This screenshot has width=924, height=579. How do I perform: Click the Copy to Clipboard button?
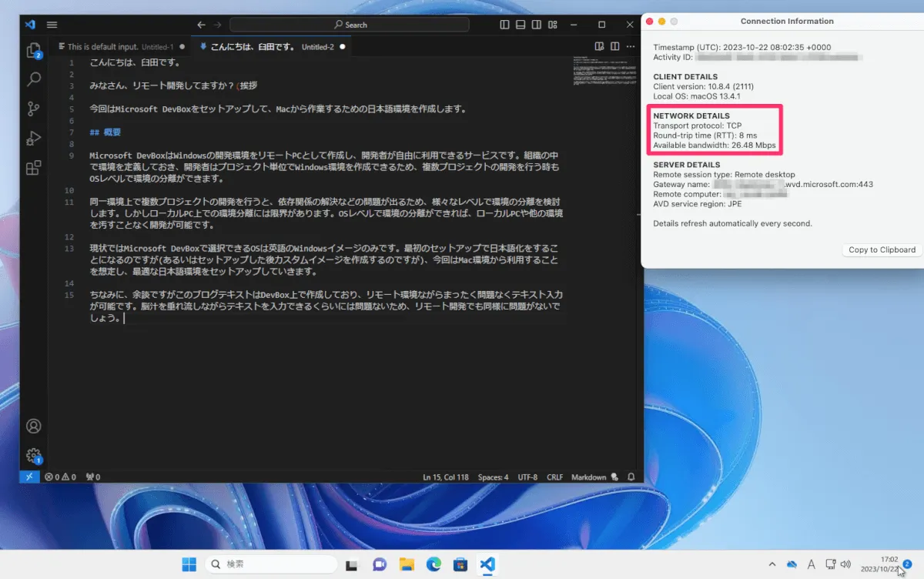[882, 249]
